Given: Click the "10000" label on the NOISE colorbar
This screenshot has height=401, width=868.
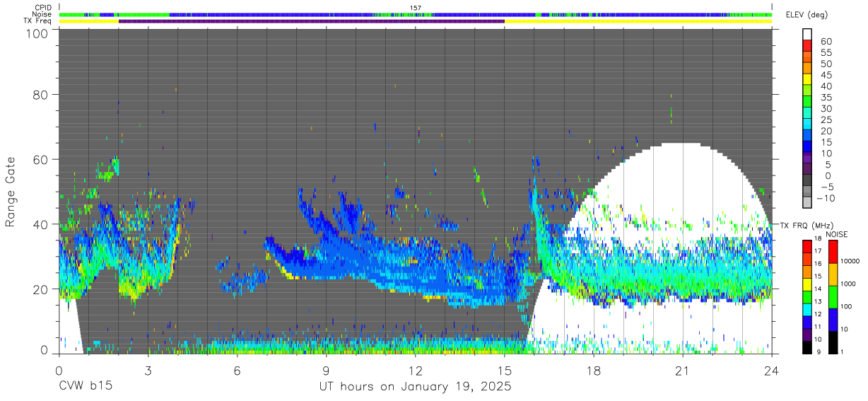Looking at the screenshot, I should click(850, 262).
